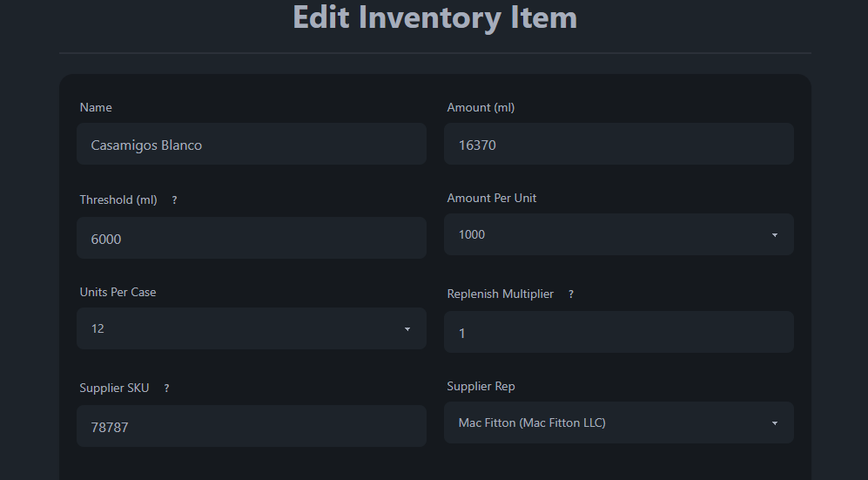The width and height of the screenshot is (868, 480).
Task: Click the "Supplier SKU" label text
Action: point(114,389)
